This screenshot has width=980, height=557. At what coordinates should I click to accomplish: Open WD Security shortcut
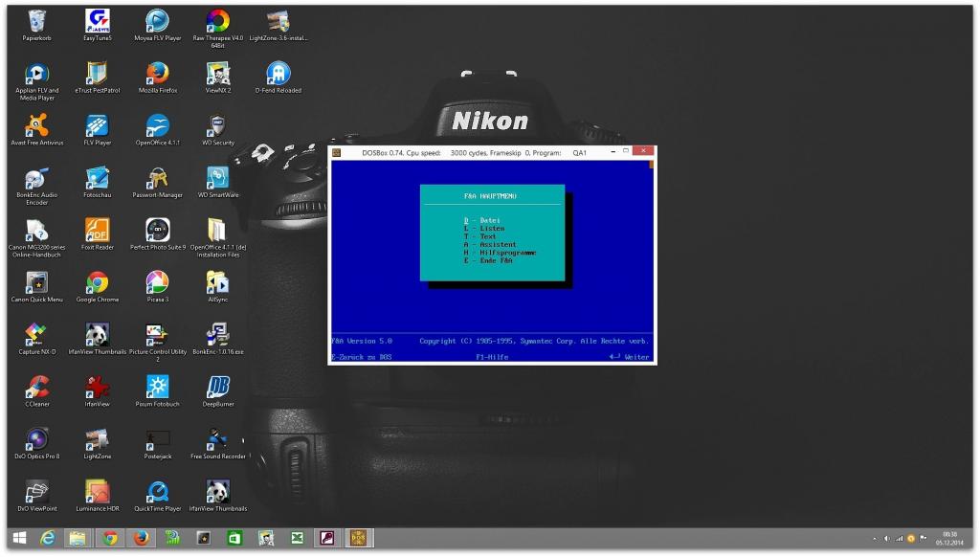[218, 127]
